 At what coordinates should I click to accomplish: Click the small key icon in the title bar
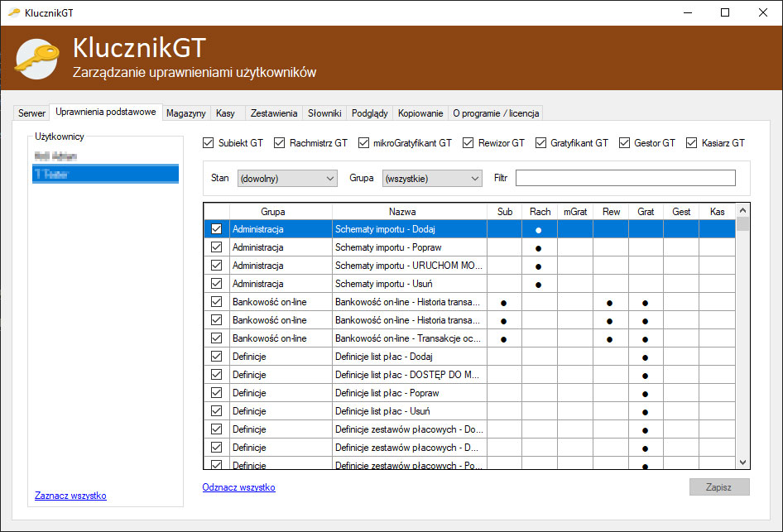[x=14, y=12]
